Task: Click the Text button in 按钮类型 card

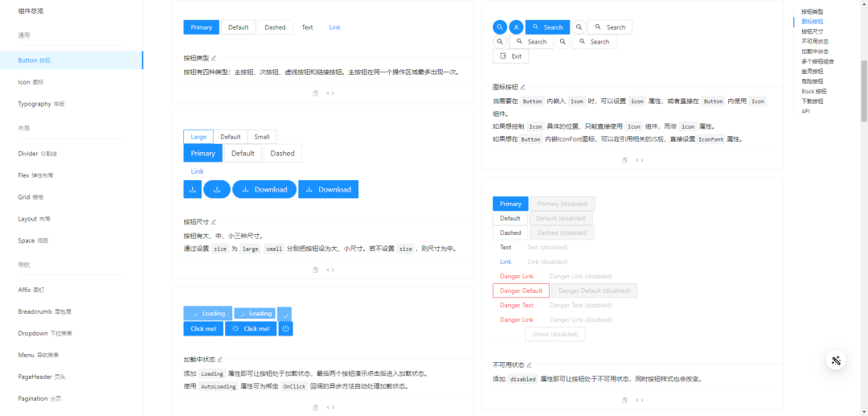Action: [x=307, y=27]
